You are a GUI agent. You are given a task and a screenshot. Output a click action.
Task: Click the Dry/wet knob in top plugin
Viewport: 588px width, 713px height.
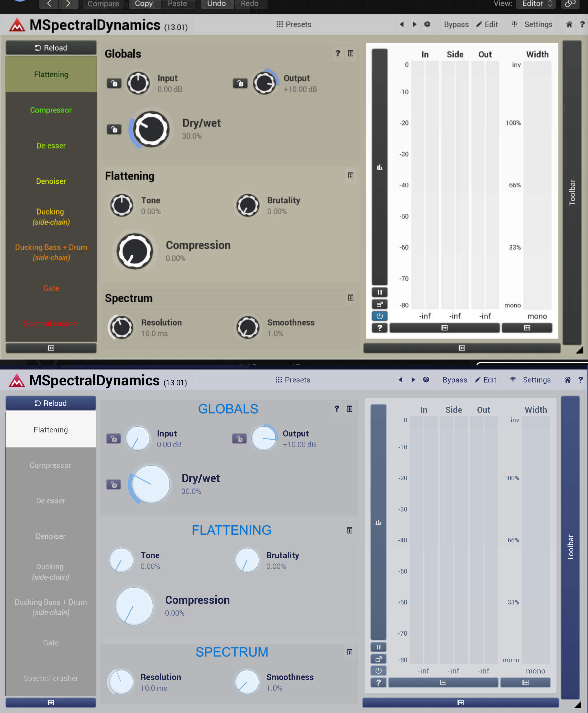pos(151,129)
